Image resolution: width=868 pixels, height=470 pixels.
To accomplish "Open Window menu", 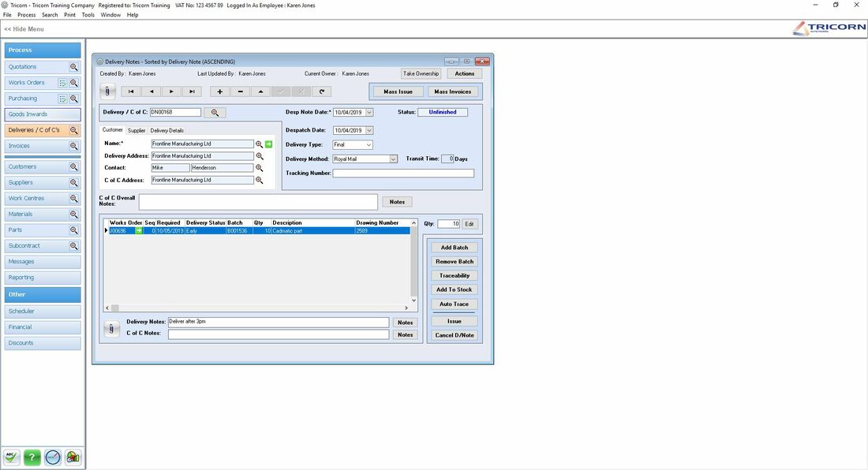I will click(110, 15).
